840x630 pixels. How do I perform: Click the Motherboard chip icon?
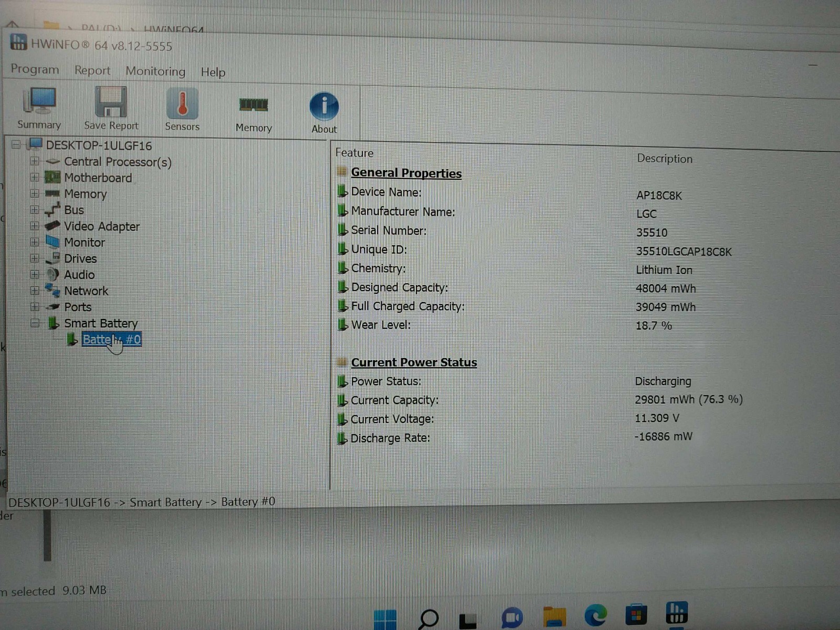52,177
